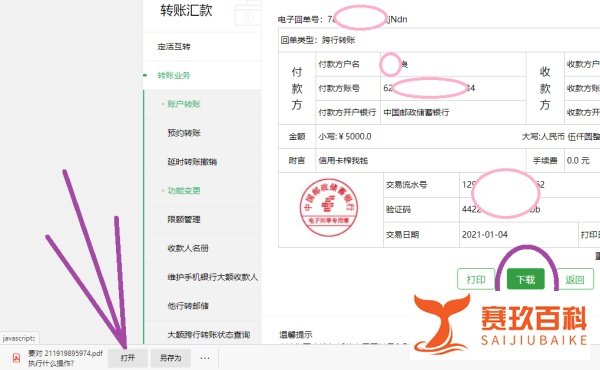The image size is (600, 370).
Task: Click the download prompt 211919895974.pdf filename
Action: pos(74,354)
